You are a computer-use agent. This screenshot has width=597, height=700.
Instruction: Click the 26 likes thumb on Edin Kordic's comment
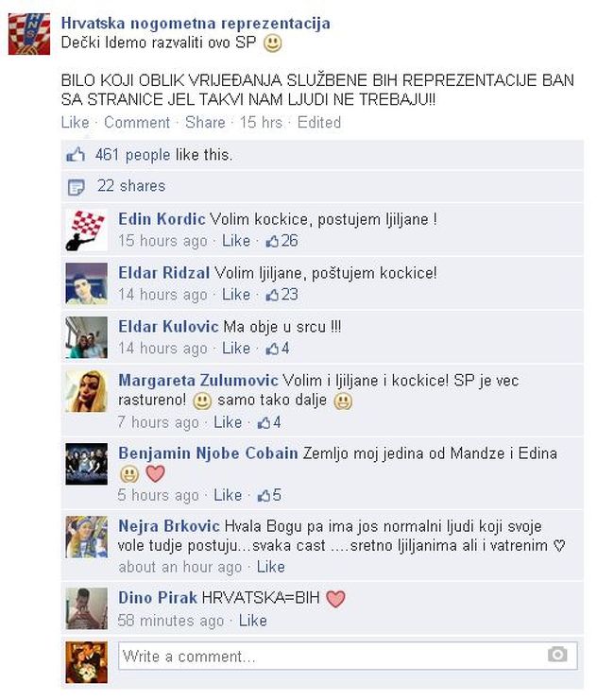[x=272, y=242]
